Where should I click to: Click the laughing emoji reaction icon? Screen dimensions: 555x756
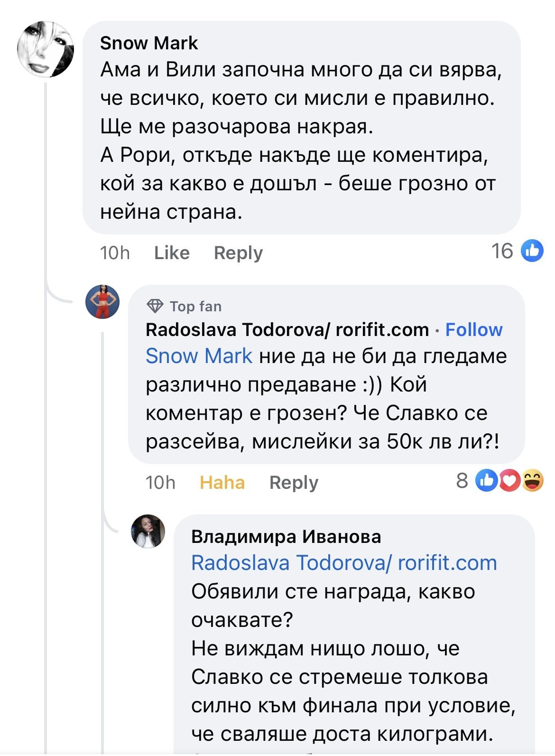(532, 481)
